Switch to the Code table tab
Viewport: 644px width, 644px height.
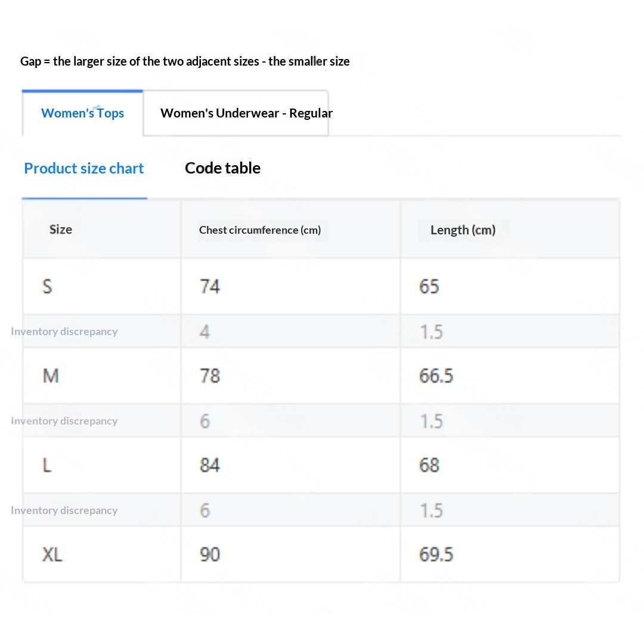pyautogui.click(x=222, y=168)
